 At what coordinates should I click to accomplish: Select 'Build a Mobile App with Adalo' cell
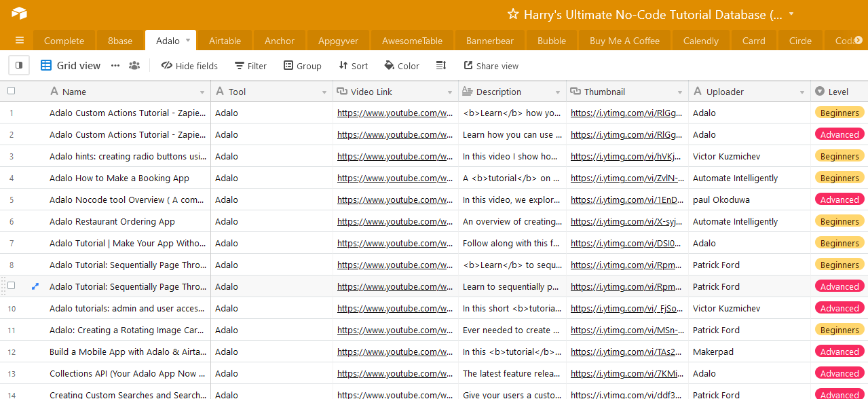[129, 351]
